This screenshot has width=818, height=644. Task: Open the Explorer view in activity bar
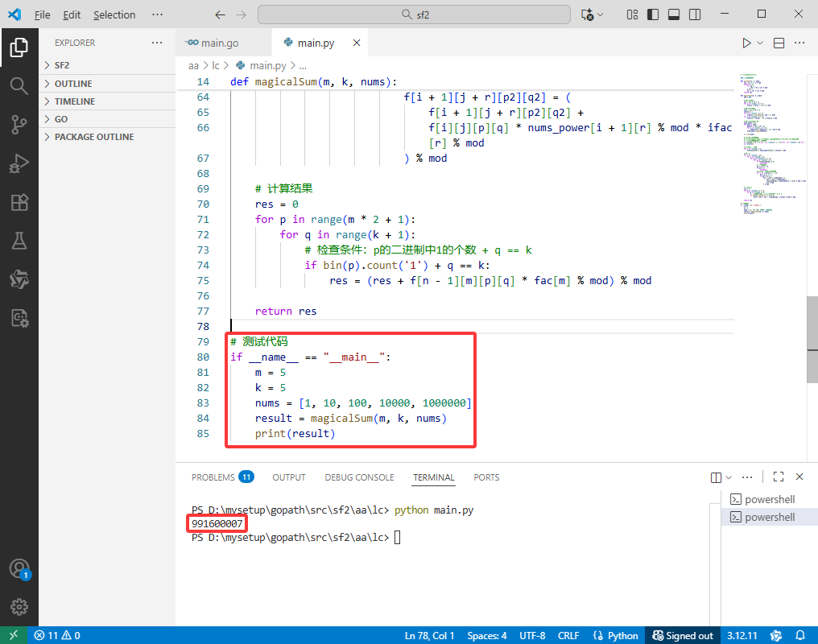(19, 47)
